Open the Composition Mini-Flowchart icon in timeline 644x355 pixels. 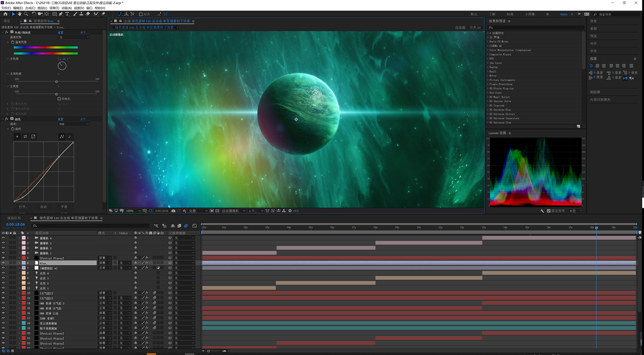tap(156, 226)
